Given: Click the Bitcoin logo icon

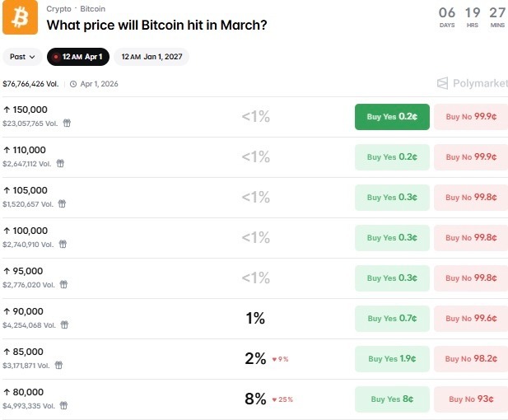Looking at the screenshot, I should point(20,17).
